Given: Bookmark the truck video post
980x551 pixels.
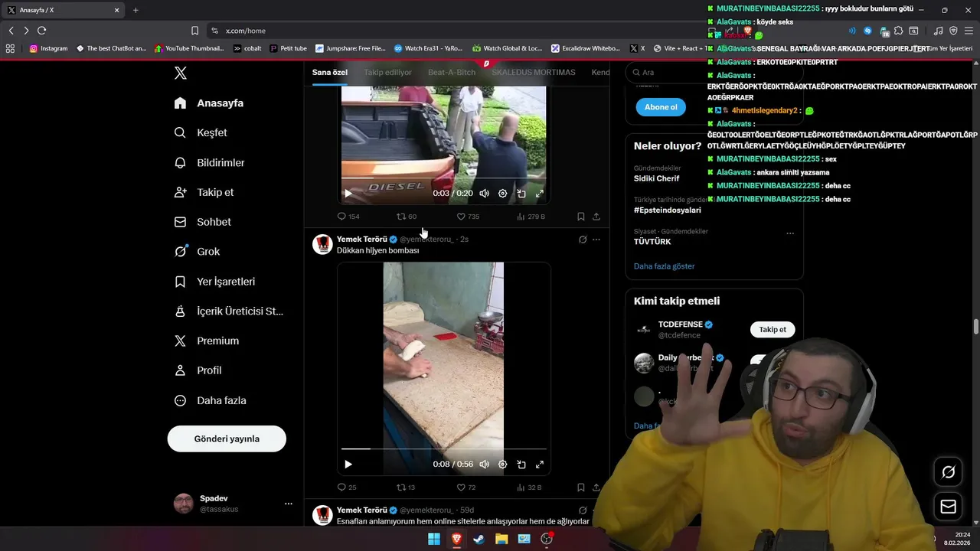Looking at the screenshot, I should pos(580,217).
